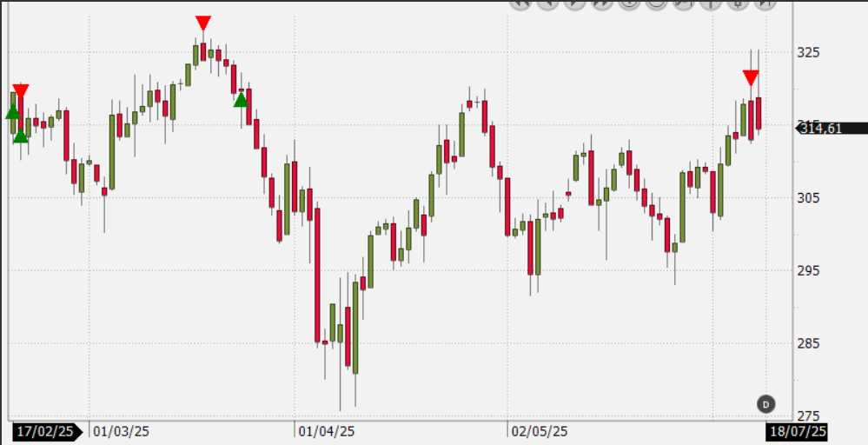Click the leftmost round toolbar button at top
Viewport: 868px width, 445px height.
point(520,3)
